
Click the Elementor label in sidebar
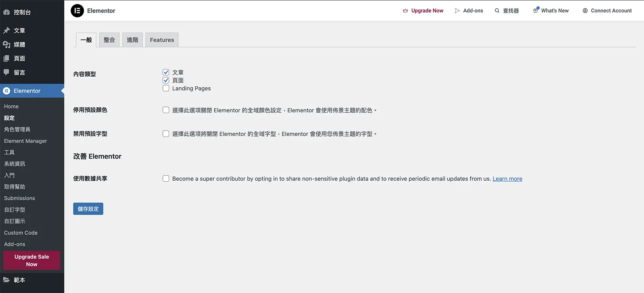27,91
